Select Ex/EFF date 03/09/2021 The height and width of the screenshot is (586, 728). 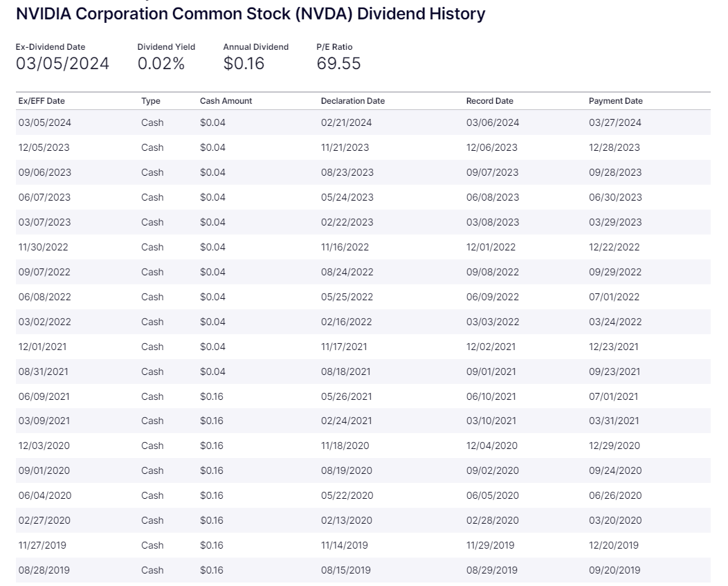44,421
